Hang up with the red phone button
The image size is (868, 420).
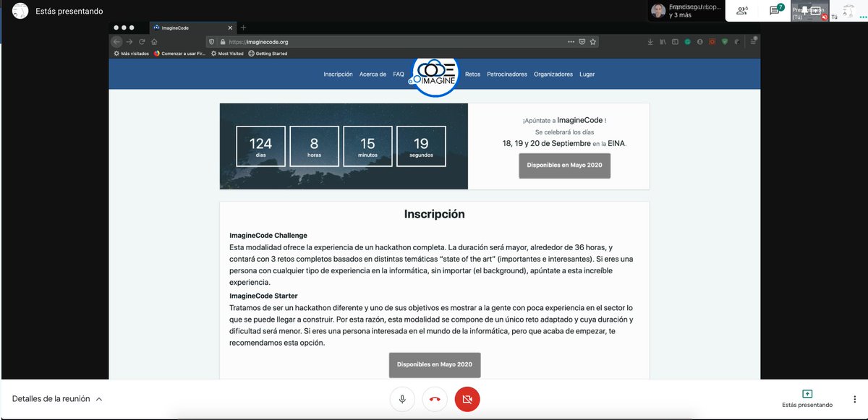click(x=435, y=399)
